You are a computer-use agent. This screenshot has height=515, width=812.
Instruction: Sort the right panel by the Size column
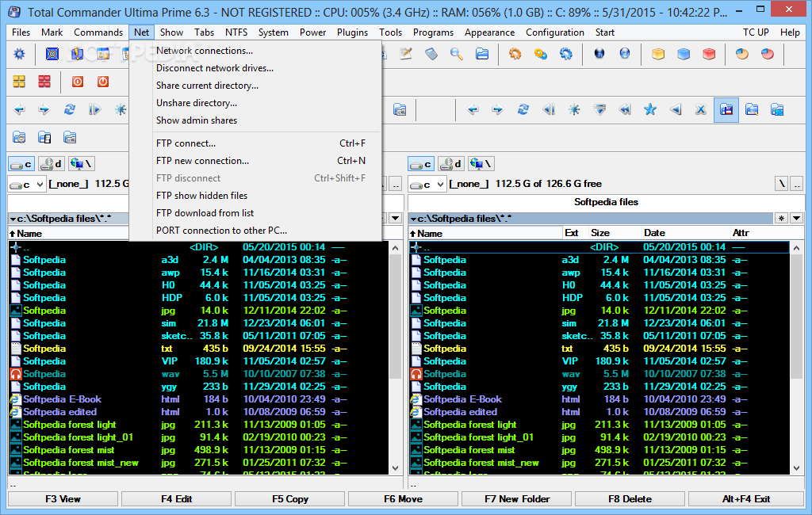(x=614, y=233)
